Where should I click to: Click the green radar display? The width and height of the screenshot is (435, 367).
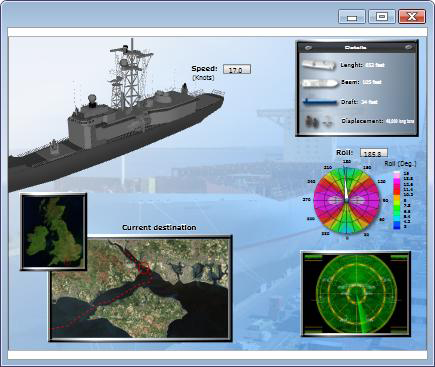tap(356, 294)
